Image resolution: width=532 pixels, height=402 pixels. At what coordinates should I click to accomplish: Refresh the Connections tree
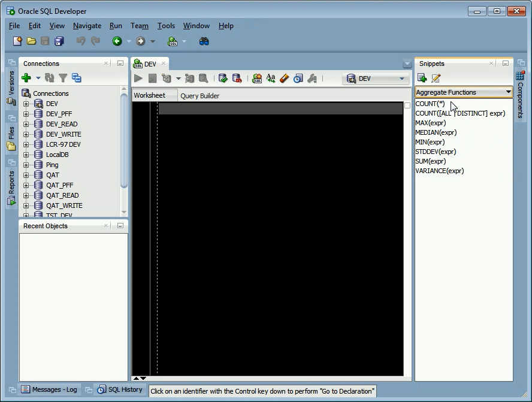[50, 78]
